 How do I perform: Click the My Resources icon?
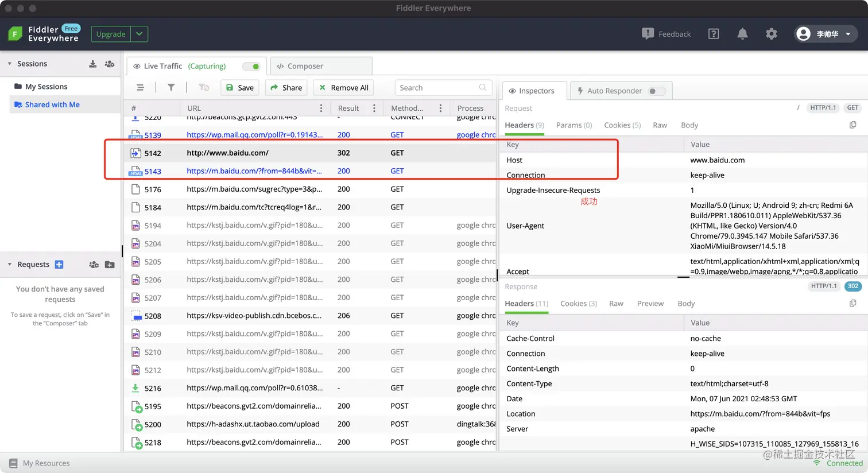(13, 463)
